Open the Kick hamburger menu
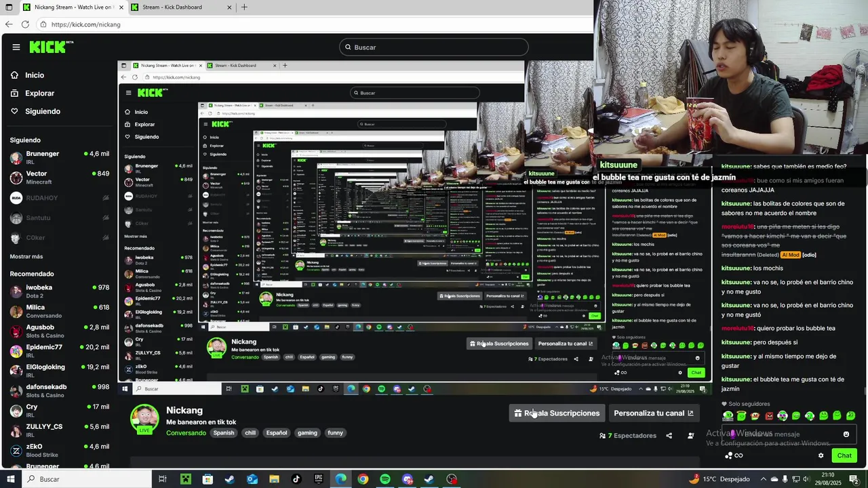This screenshot has width=868, height=488. [16, 47]
